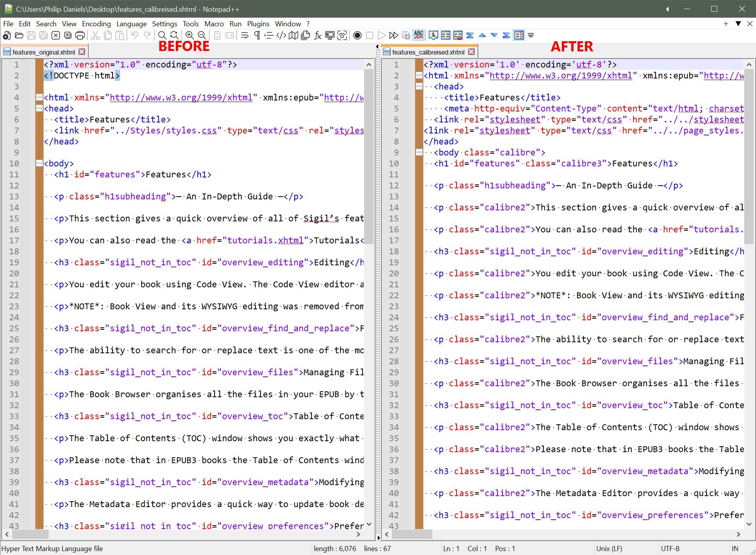Image resolution: width=756 pixels, height=555 pixels.
Task: Open the Plugins menu
Action: (258, 24)
